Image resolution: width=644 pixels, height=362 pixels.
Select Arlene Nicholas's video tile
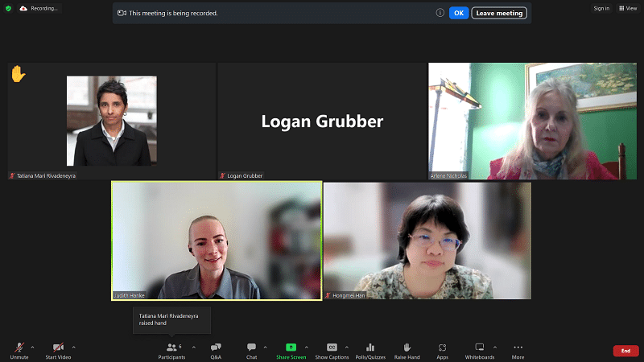533,121
